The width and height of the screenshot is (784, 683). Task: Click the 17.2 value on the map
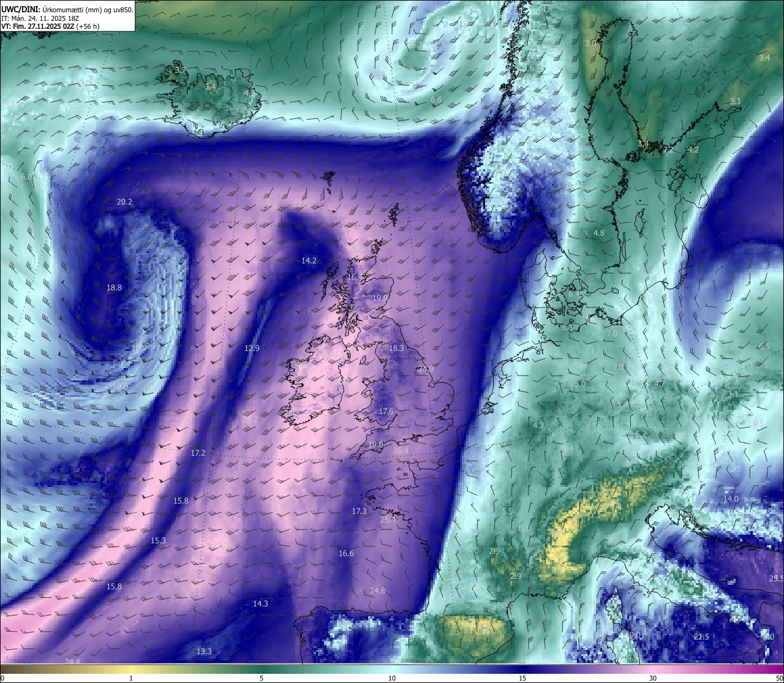point(198,453)
